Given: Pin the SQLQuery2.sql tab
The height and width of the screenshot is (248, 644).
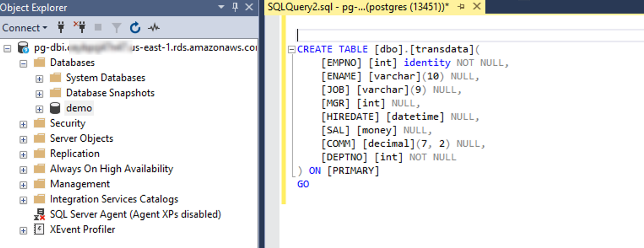Looking at the screenshot, I should coord(461,7).
